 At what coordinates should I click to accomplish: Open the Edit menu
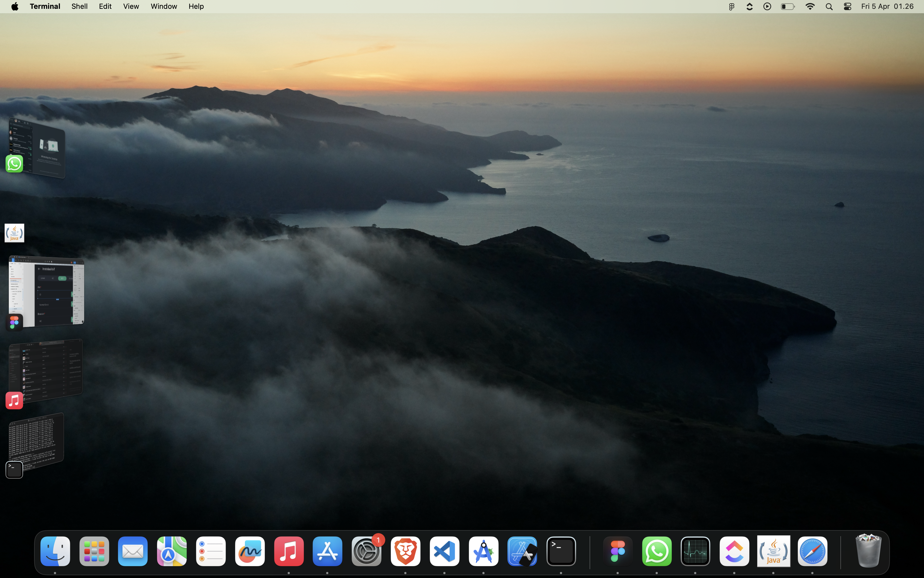point(105,7)
